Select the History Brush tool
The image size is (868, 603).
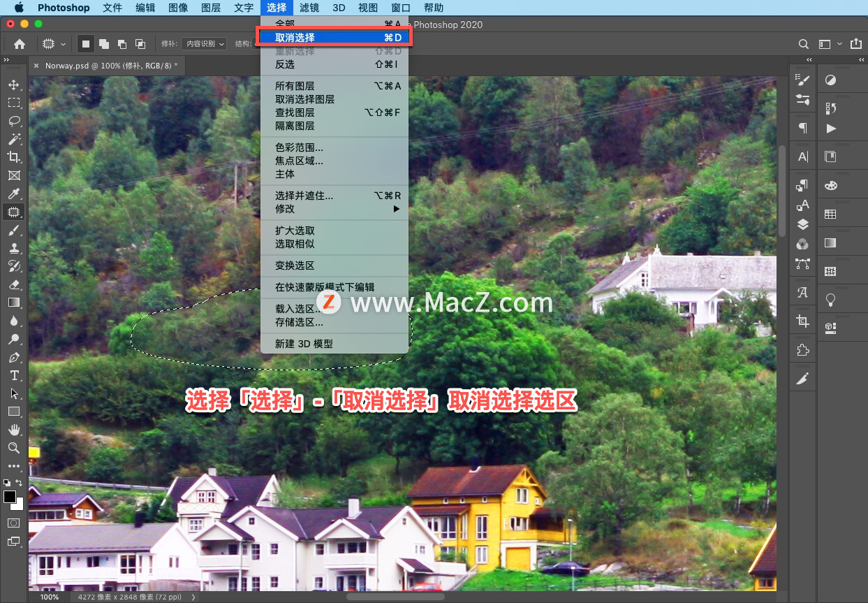pos(14,266)
